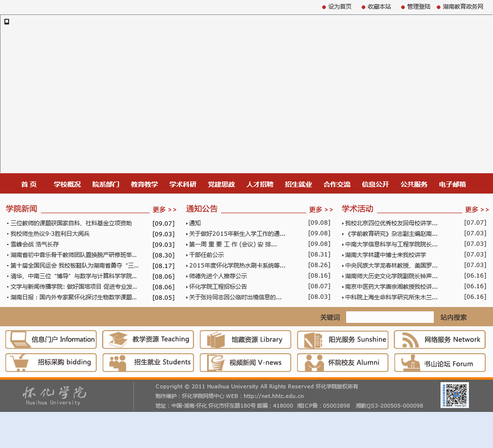The height and width of the screenshot is (448, 493).
Task: Click the 关键词 search input field
Action: pyautogui.click(x=389, y=317)
